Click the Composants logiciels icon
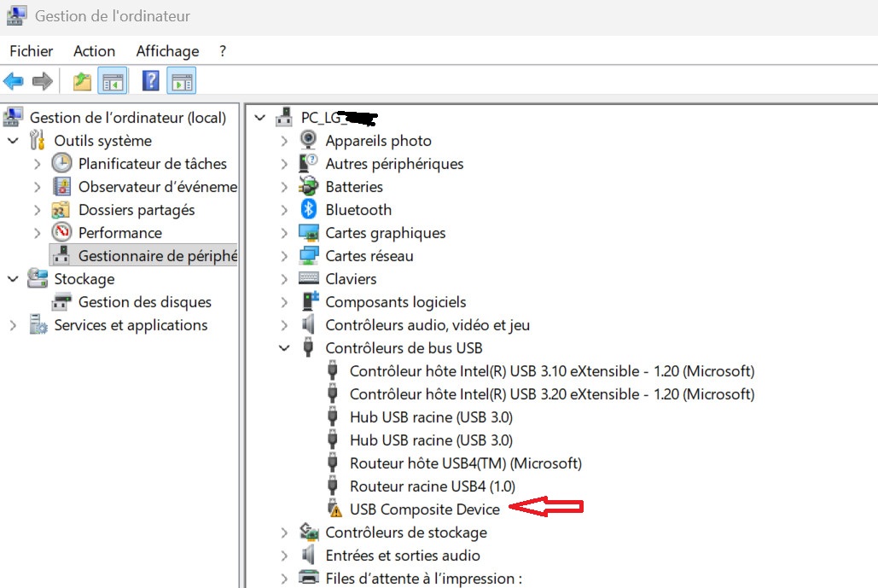878x588 pixels. click(x=310, y=301)
